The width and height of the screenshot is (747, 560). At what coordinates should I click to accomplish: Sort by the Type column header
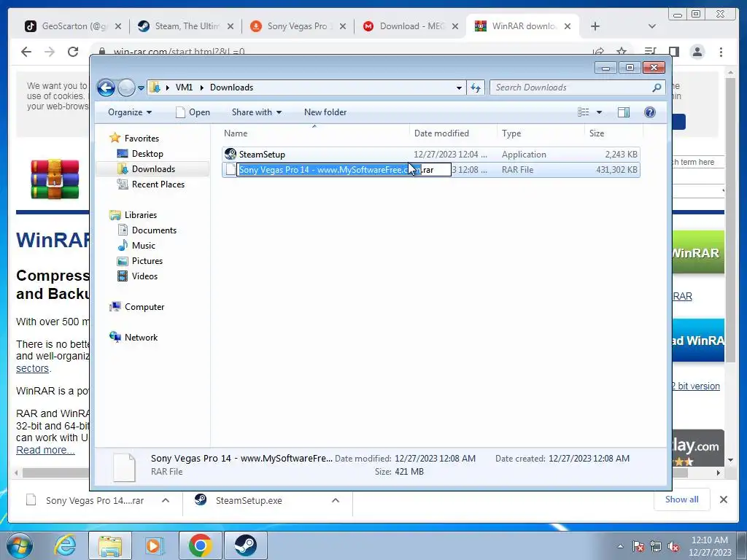click(x=541, y=133)
